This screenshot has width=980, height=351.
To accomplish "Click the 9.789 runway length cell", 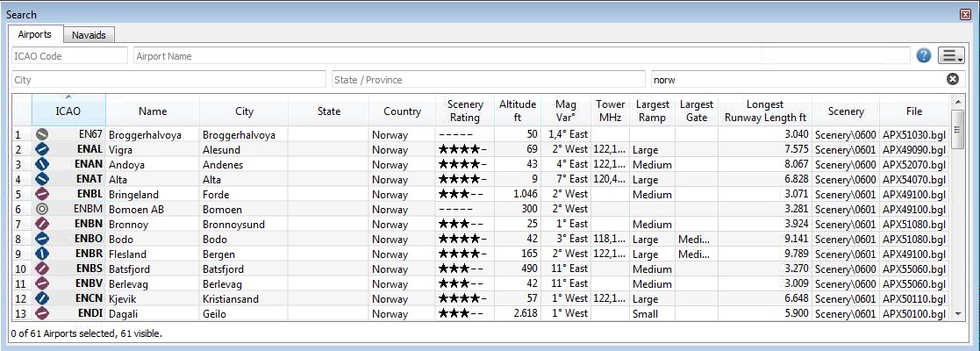I will pos(765,254).
